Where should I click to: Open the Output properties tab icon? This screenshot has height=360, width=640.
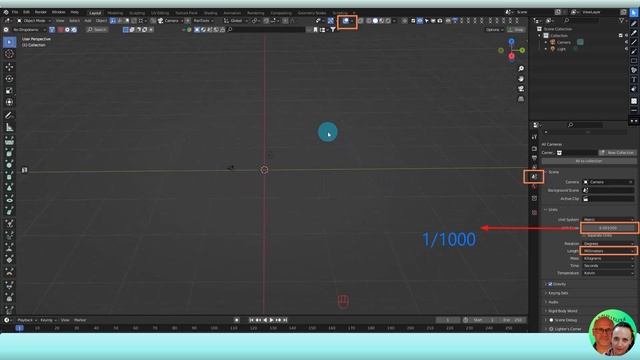point(534,158)
